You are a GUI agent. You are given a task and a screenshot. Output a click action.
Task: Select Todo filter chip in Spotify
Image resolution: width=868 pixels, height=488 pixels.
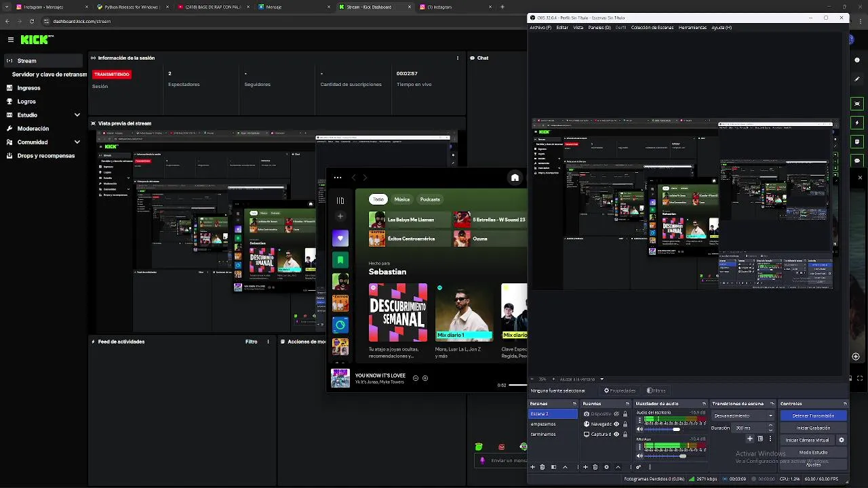click(x=378, y=199)
